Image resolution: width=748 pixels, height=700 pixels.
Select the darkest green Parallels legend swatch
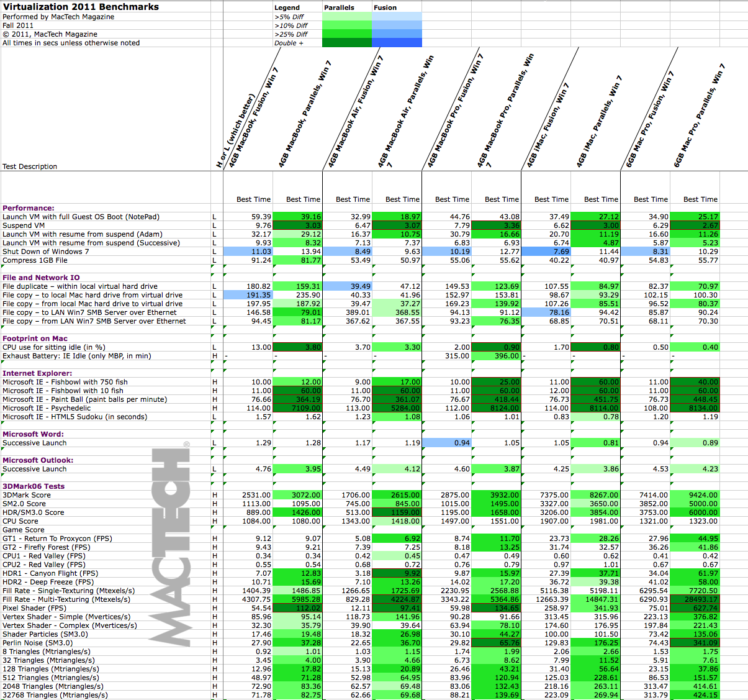point(347,43)
